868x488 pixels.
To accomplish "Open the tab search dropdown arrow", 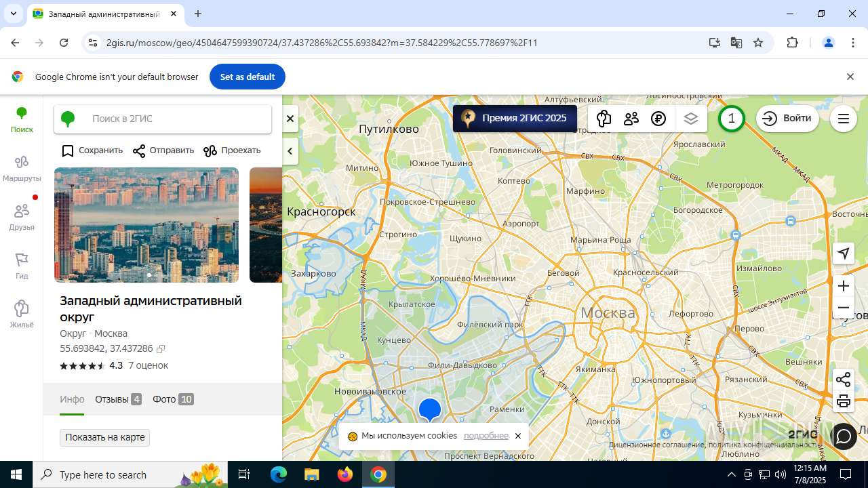I will (14, 14).
